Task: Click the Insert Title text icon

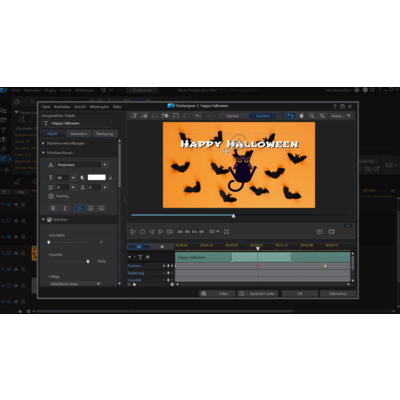Action: [x=134, y=116]
